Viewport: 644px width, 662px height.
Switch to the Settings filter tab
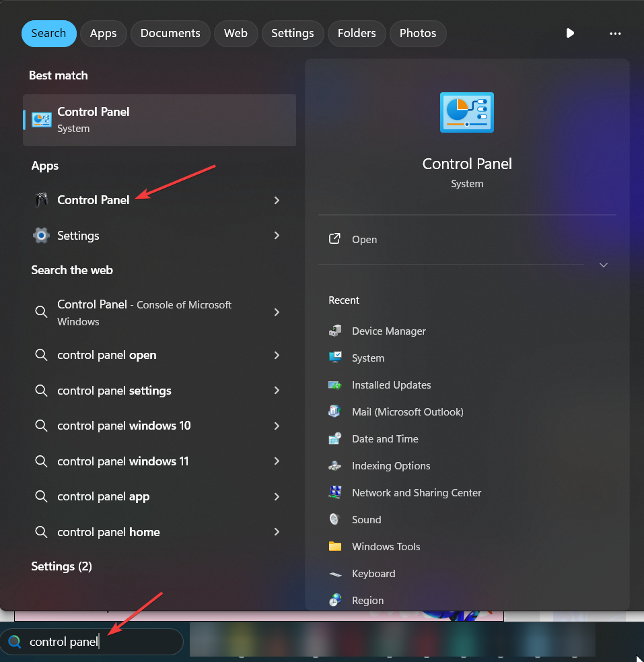293,34
